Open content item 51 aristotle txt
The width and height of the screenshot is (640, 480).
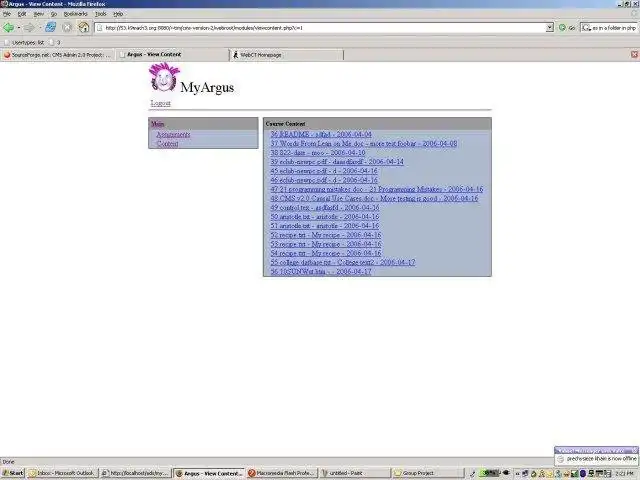[x=324, y=226]
